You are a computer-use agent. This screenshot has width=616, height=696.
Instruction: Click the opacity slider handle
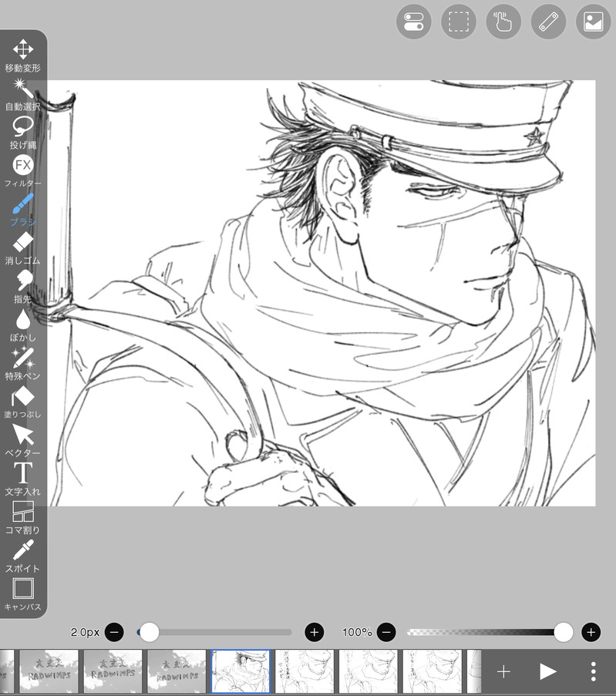tap(563, 632)
